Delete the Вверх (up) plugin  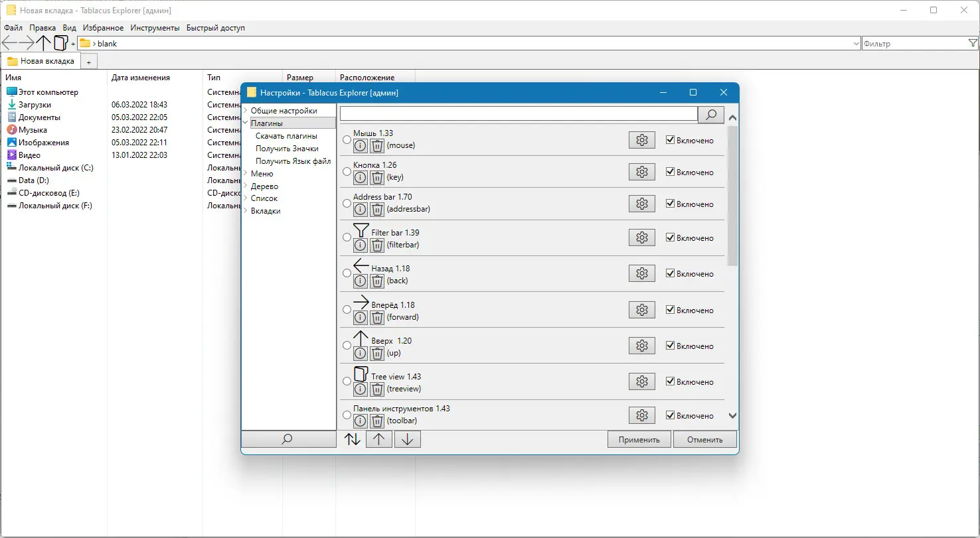tap(377, 353)
